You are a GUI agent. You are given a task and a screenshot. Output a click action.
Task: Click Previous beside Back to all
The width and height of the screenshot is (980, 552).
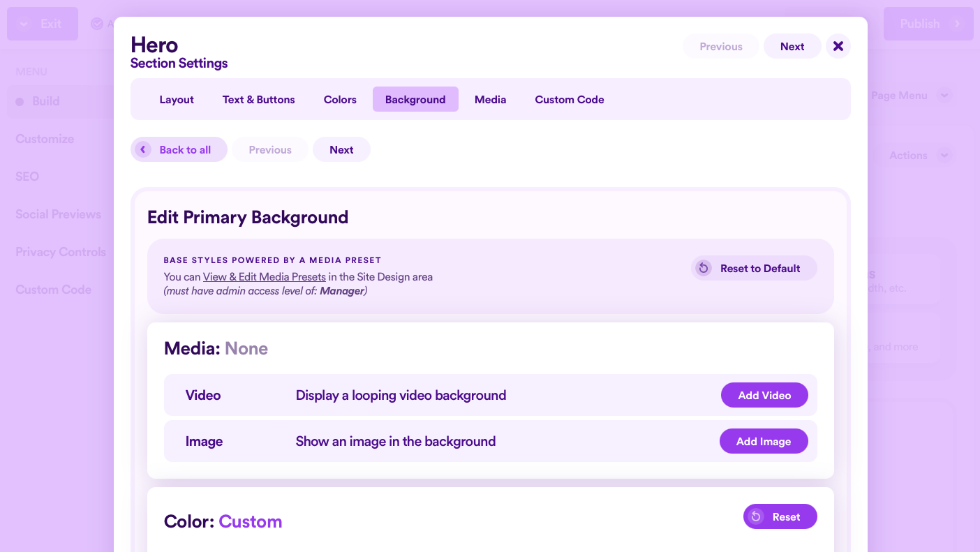click(270, 149)
